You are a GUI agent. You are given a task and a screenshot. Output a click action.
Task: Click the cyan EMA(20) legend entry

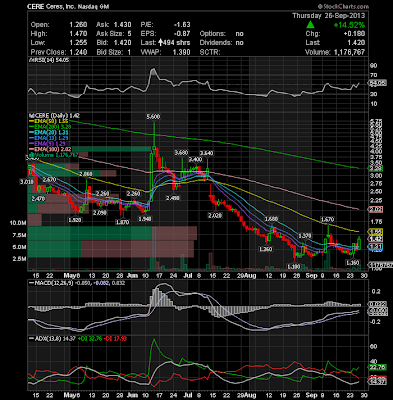48,133
